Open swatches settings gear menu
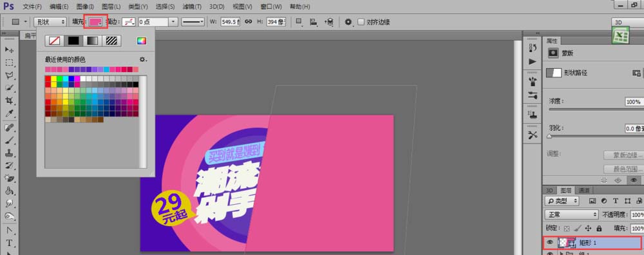This screenshot has height=255, width=644. 143,59
